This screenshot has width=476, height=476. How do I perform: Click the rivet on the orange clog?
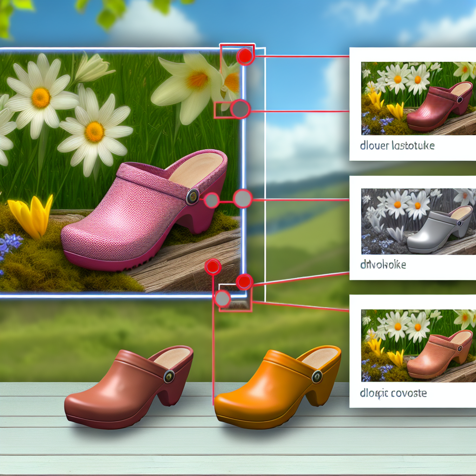[317, 377]
